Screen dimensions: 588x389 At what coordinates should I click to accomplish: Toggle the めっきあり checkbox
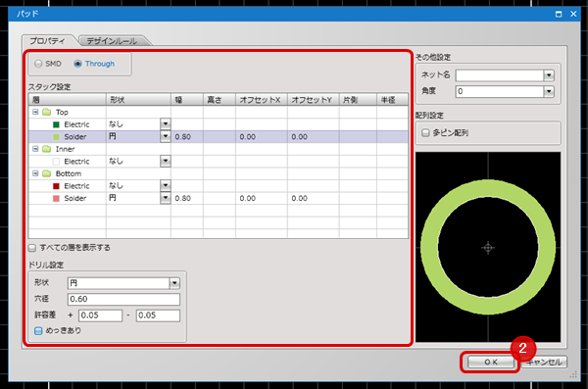pyautogui.click(x=38, y=330)
